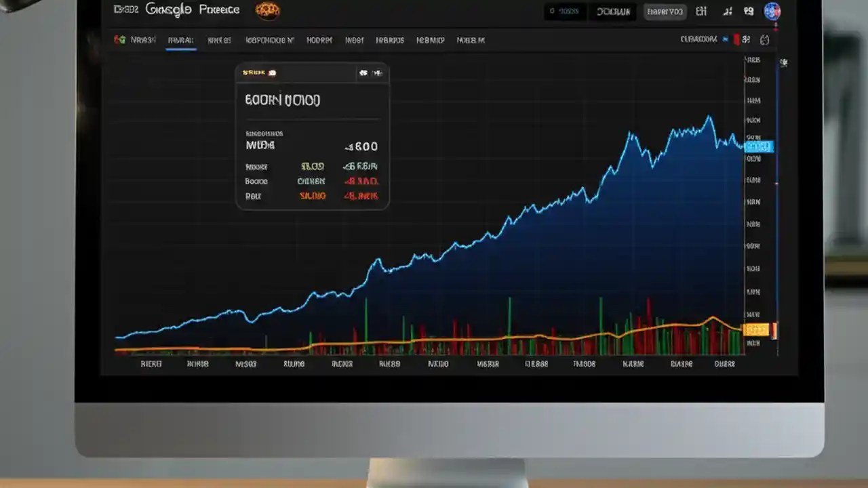Select the small icon beside the ticker name on the quote card

[x=272, y=73]
